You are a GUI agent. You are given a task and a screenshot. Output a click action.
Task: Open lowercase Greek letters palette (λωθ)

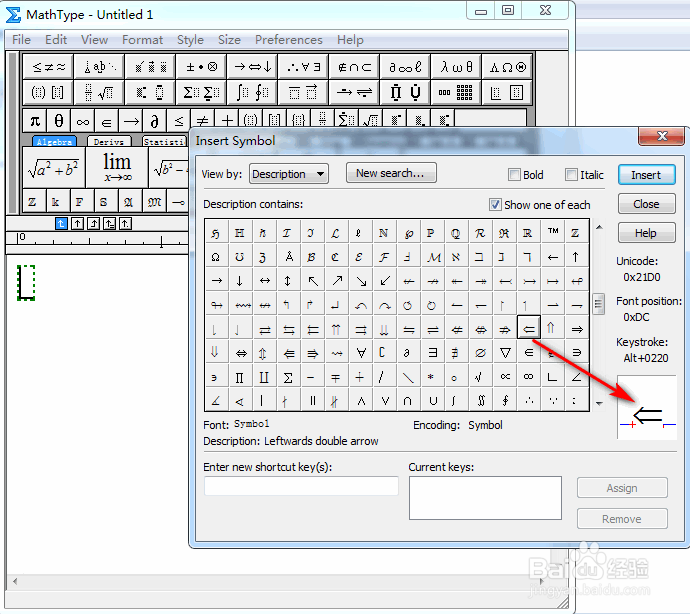457,67
